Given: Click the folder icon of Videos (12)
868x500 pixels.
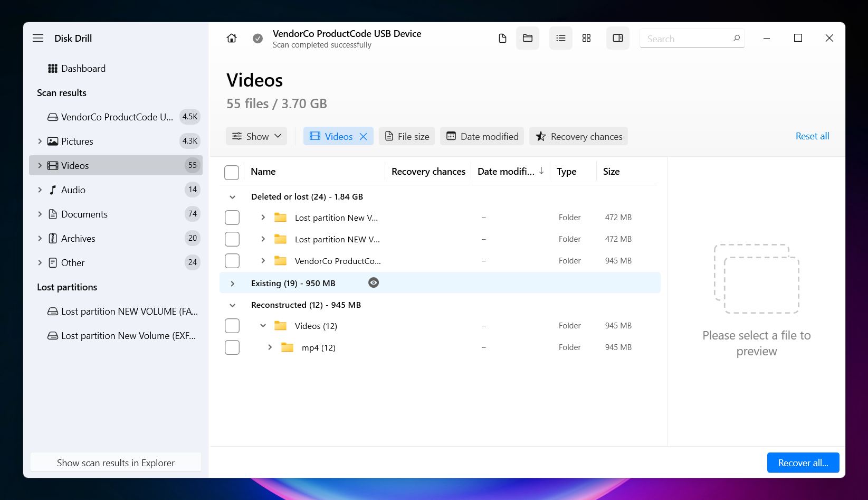Looking at the screenshot, I should (281, 325).
